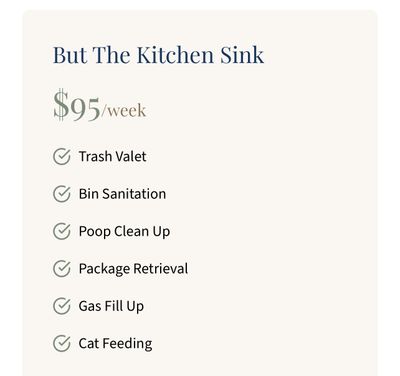Select the Bin Sanitation feature text
The image size is (400, 376).
[122, 194]
